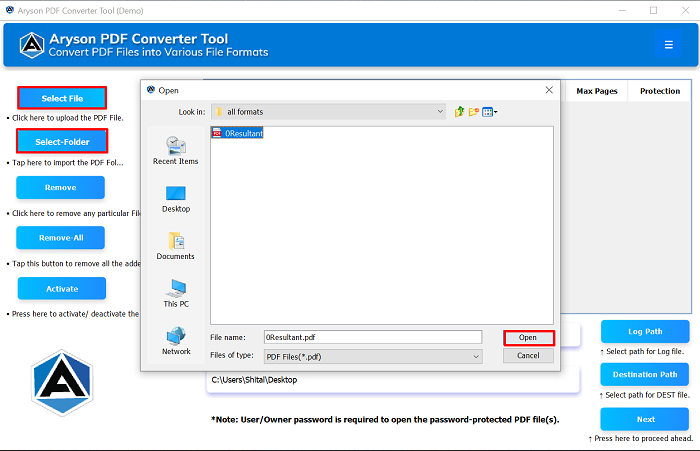Go to Desktop shortcut in dialog

coord(176,199)
